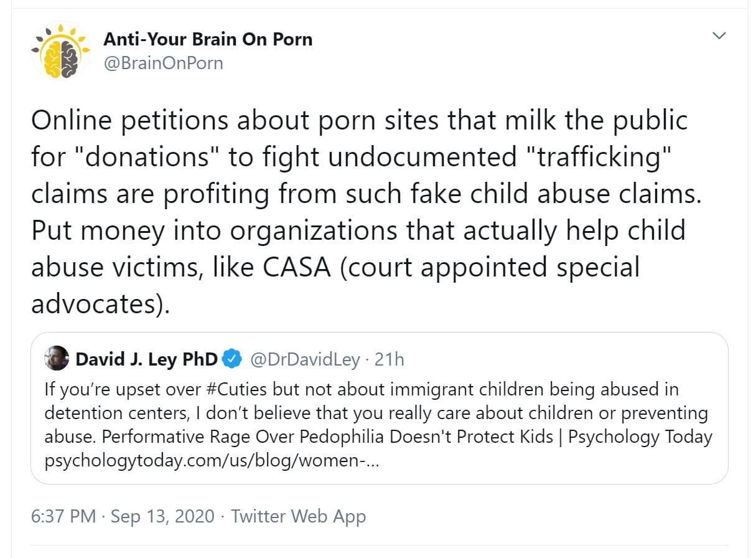The height and width of the screenshot is (558, 756).
Task: Open the tweet options chevron menu
Action: pyautogui.click(x=719, y=36)
